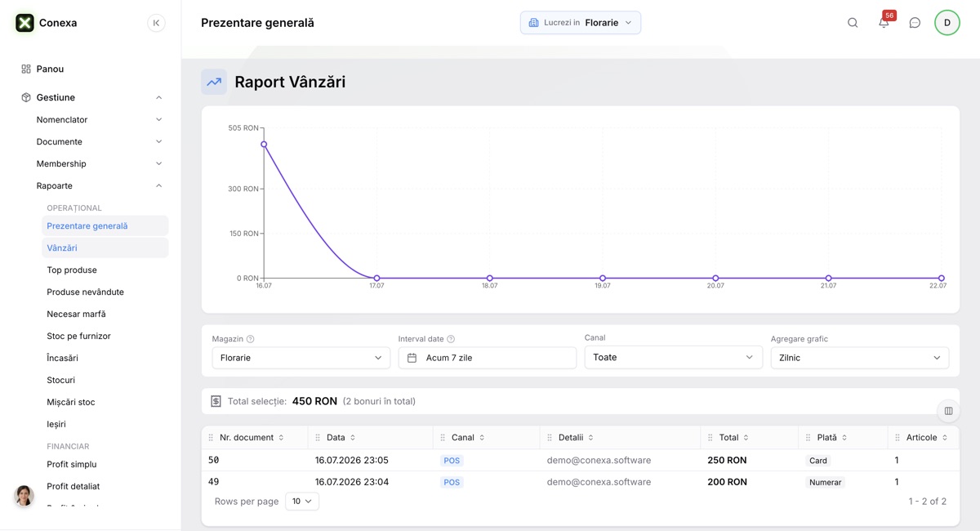Open the Agregare grafic Zilnic dropdown

[860, 358]
